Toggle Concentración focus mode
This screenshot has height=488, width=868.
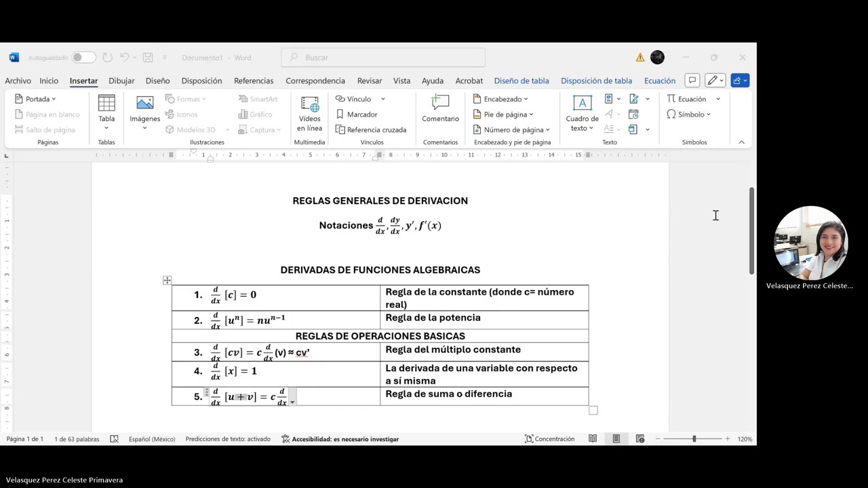click(549, 439)
